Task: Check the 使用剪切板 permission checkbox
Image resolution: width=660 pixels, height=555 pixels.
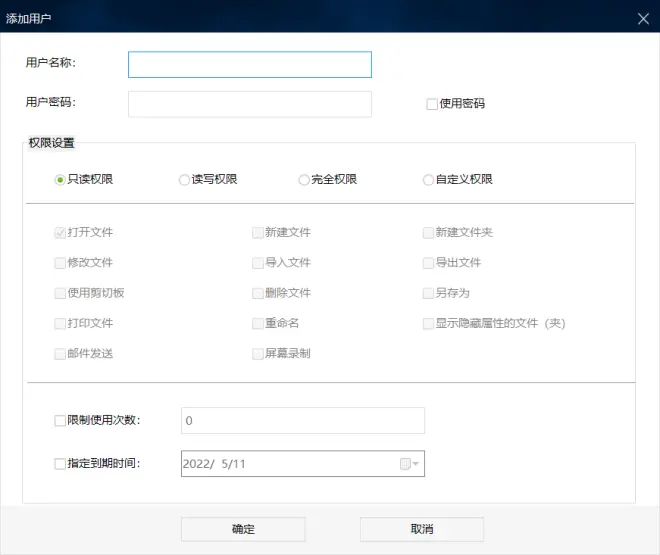Action: [60, 293]
